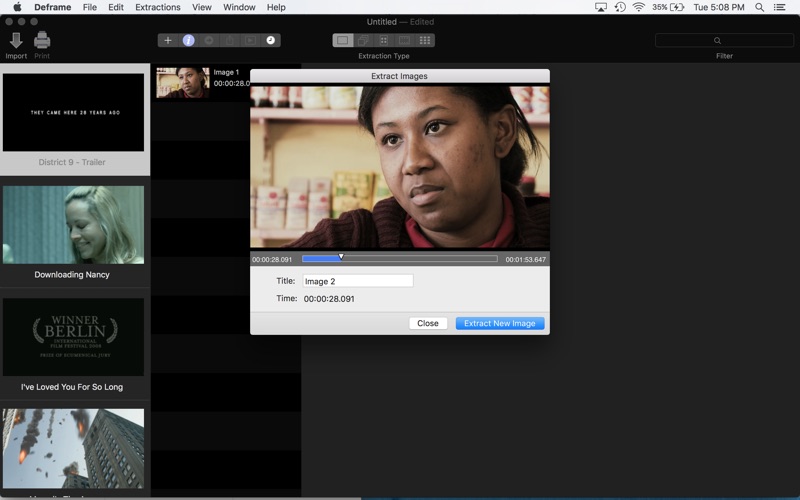This screenshot has height=500, width=800.
Task: Open the Window menu
Action: [239, 7]
